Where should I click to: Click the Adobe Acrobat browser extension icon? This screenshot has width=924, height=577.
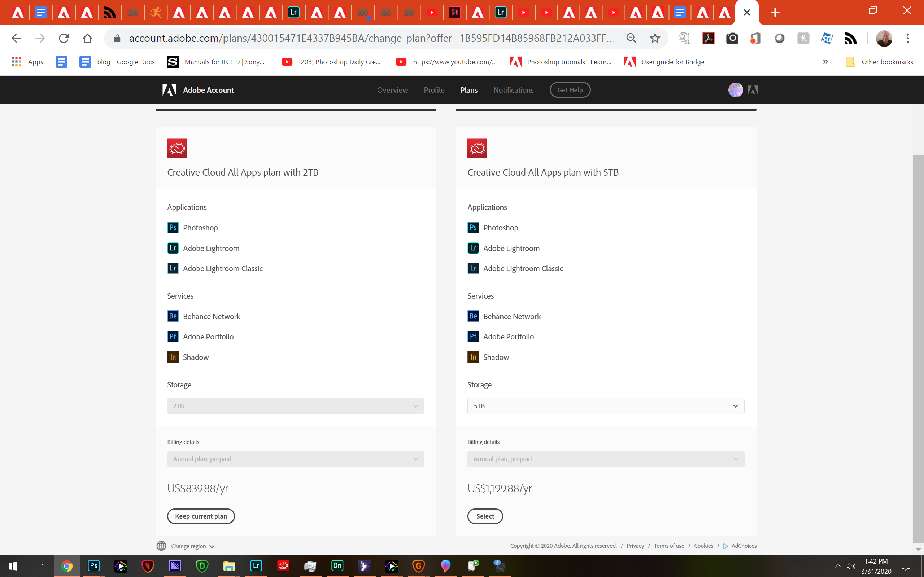coord(708,38)
